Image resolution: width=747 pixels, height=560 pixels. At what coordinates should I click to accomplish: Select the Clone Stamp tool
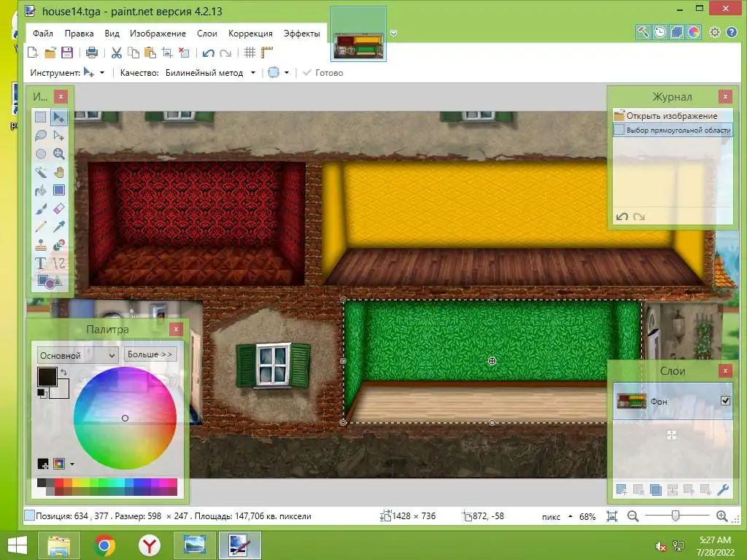41,245
